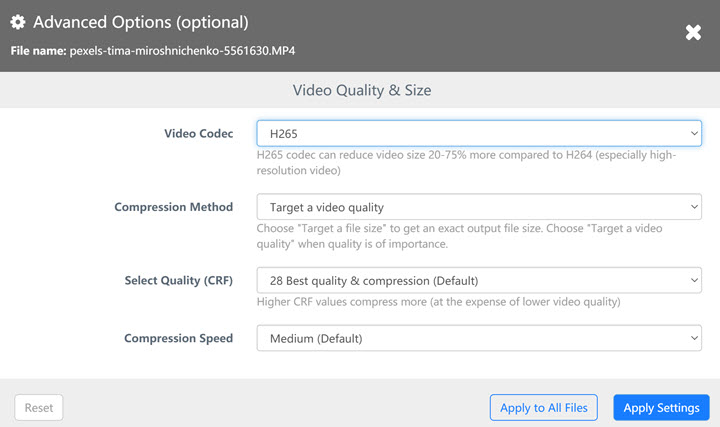Expand the Compression Method dropdown
The image size is (720, 427).
[x=479, y=207]
